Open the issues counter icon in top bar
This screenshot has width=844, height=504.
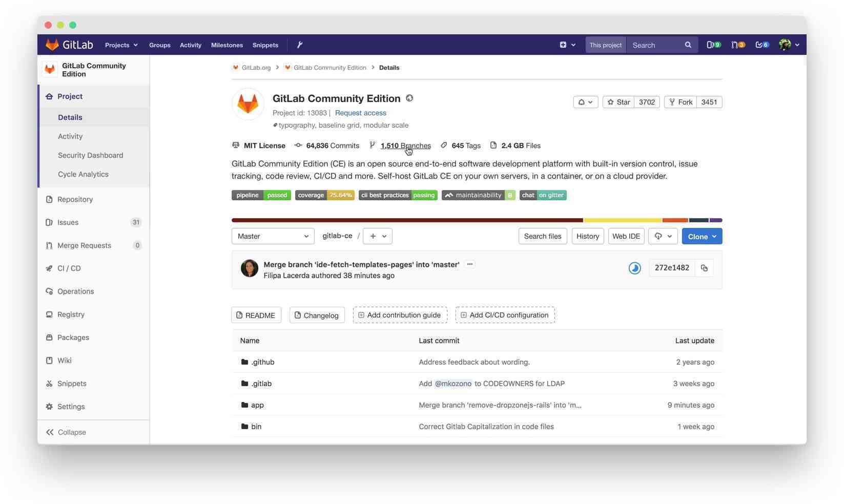pos(713,45)
